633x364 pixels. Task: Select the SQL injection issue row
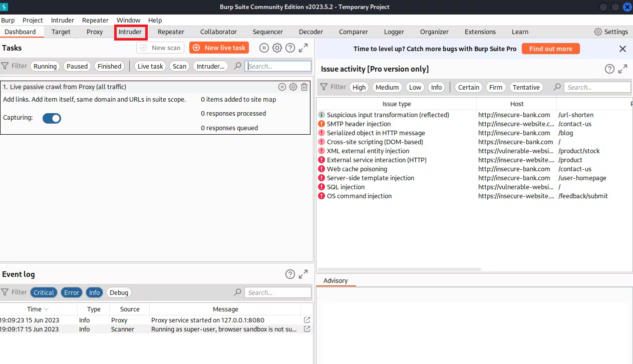tap(475, 187)
